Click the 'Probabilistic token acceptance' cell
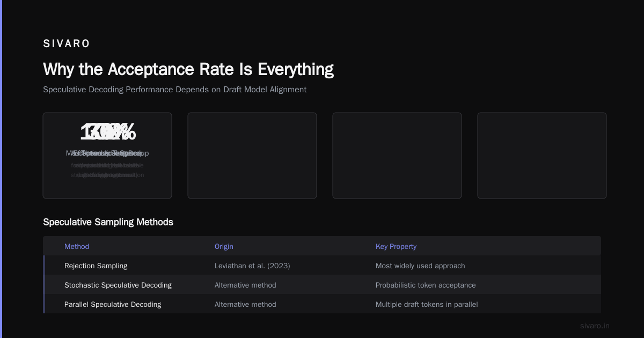Screen dimensions: 644x338 (x=426, y=285)
